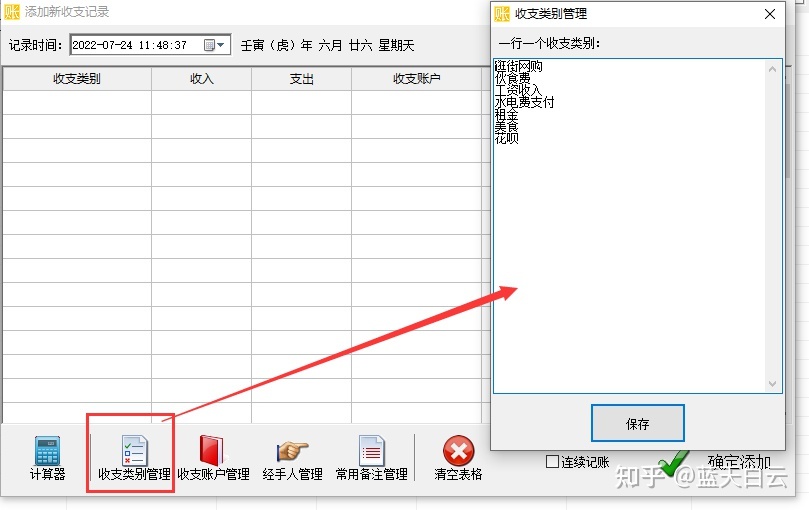Open 收支类别管理 category manager
Screen dimensions: 809x510
(134, 458)
